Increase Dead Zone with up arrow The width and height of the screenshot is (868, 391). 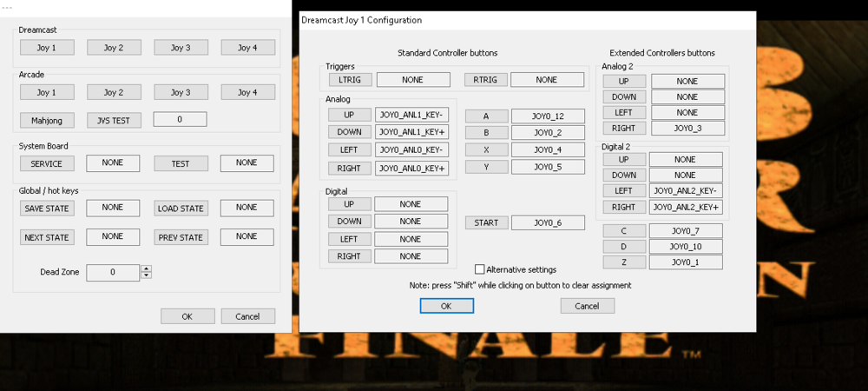click(x=146, y=269)
